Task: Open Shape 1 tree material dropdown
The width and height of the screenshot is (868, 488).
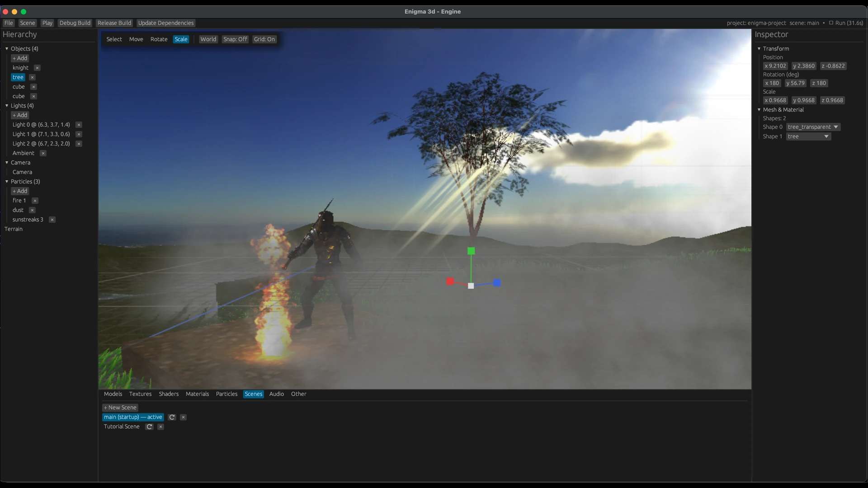Action: [x=808, y=136]
